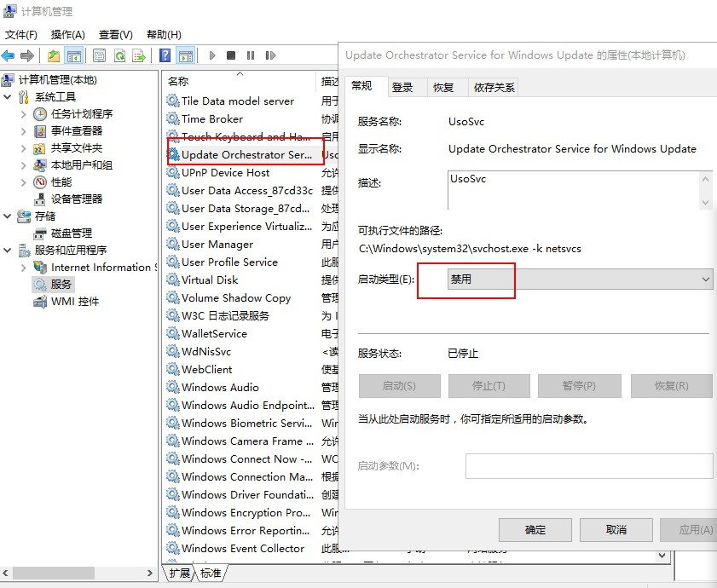Viewport: 717px width, 588px height.
Task: Click the pause service icon in the toolbar
Action: (x=250, y=56)
